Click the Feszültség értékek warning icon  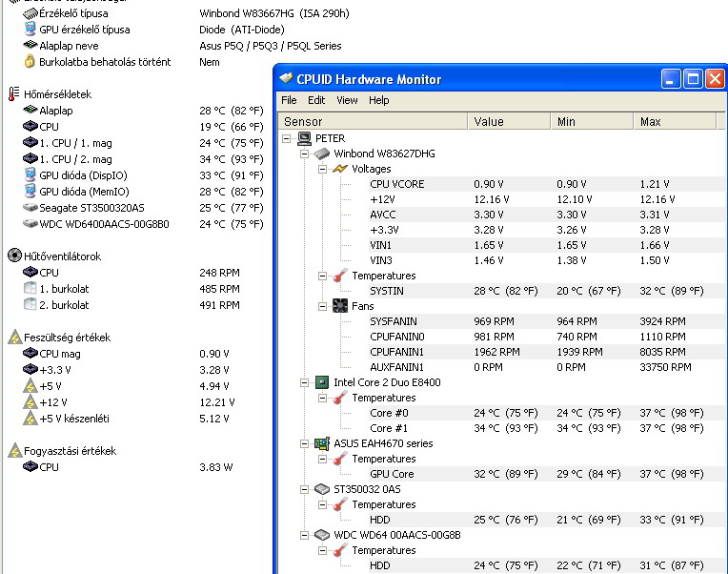15,337
